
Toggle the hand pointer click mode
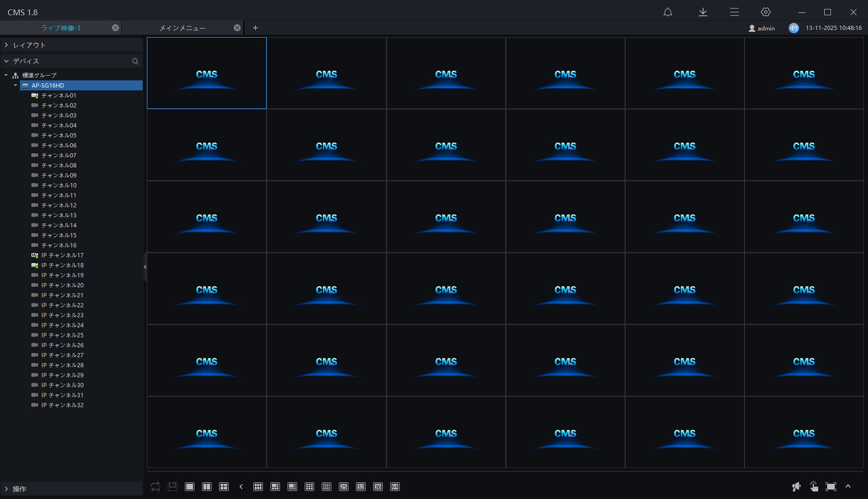click(x=814, y=487)
